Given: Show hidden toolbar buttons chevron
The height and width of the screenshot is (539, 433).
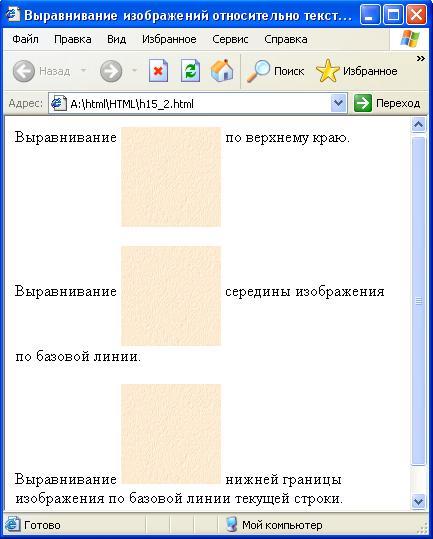Looking at the screenshot, I should click(421, 58).
